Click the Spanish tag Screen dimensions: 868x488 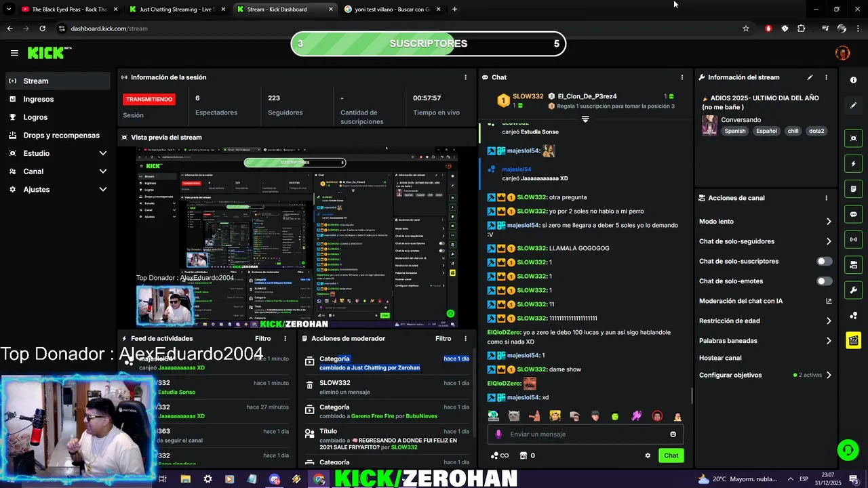734,131
